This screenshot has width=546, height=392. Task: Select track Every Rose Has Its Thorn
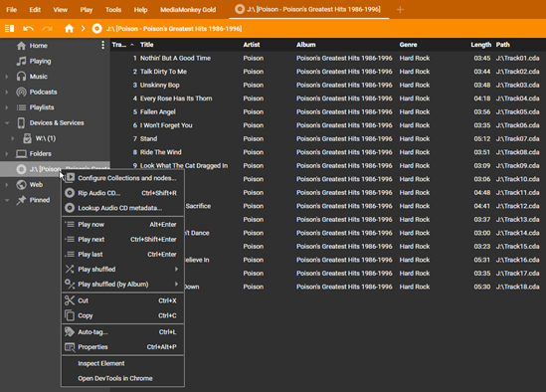click(176, 98)
